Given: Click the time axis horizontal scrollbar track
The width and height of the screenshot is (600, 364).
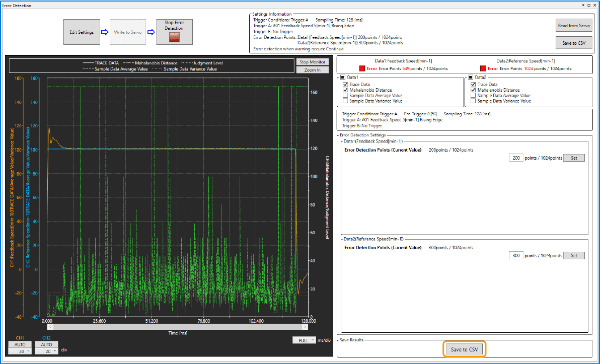Looking at the screenshot, I should 177,327.
